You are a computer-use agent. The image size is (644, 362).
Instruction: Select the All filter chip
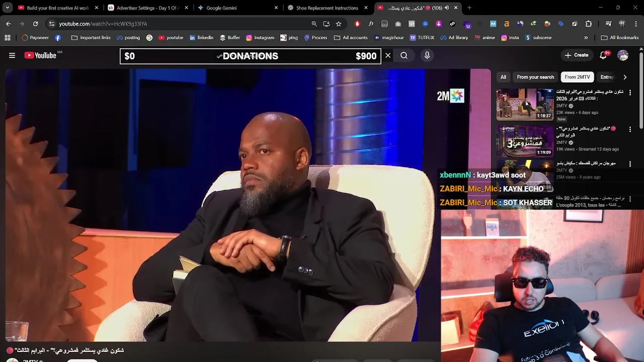coord(503,77)
